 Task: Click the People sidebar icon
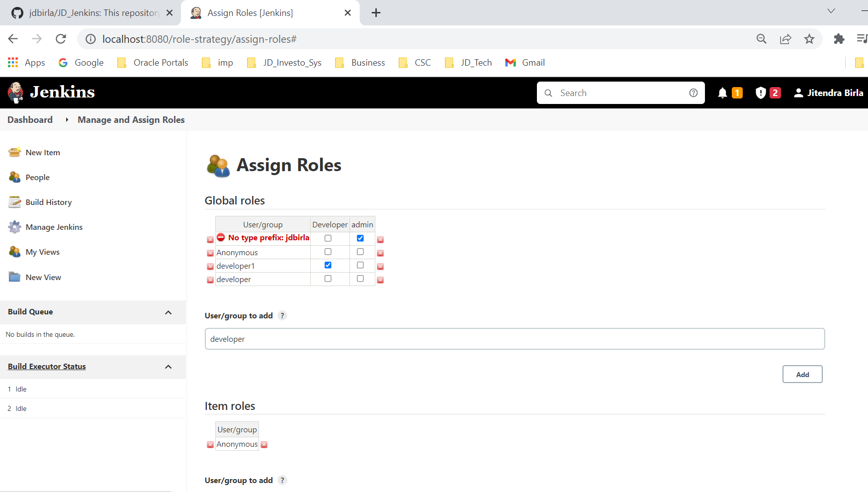coord(14,177)
